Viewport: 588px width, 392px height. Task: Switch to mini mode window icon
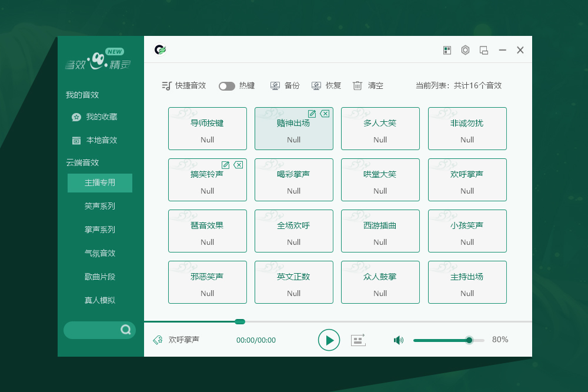(484, 50)
